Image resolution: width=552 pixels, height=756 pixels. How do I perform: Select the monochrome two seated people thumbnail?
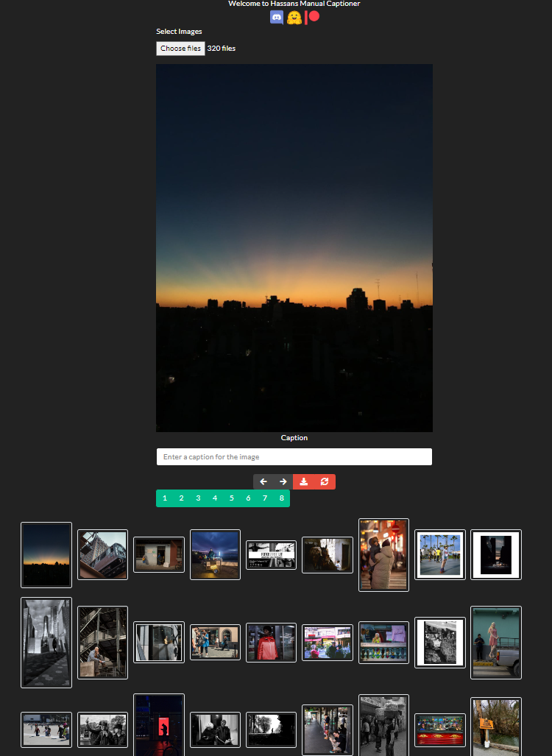coord(215,730)
